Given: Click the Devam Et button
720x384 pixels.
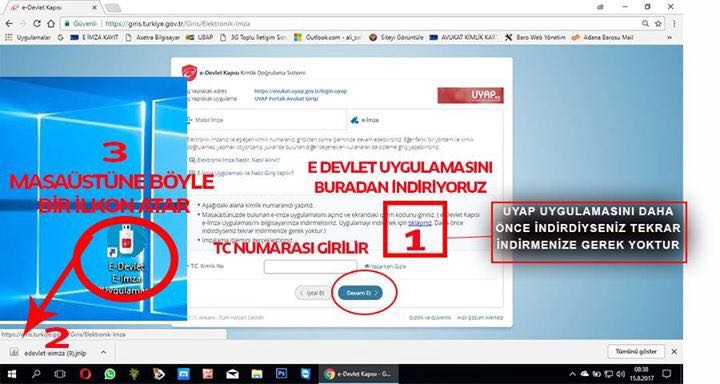Looking at the screenshot, I should (360, 293).
